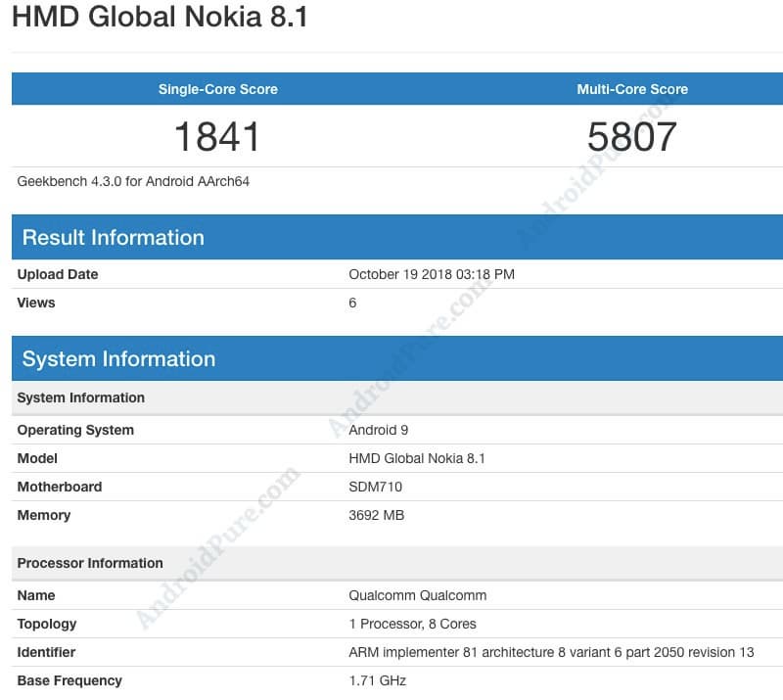This screenshot has height=700, width=783.
Task: Click the Geekbench 4.3.0 for Android text
Action: pyautogui.click(x=133, y=181)
